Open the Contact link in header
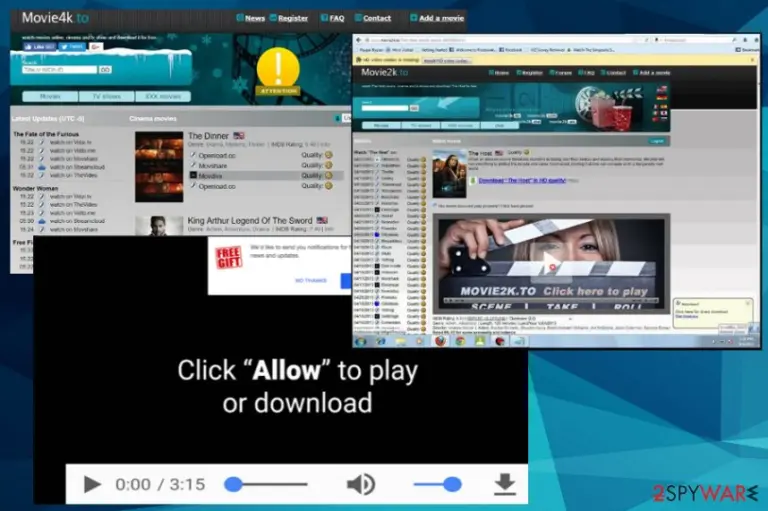Viewport: 768px width, 511px height. pos(377,18)
